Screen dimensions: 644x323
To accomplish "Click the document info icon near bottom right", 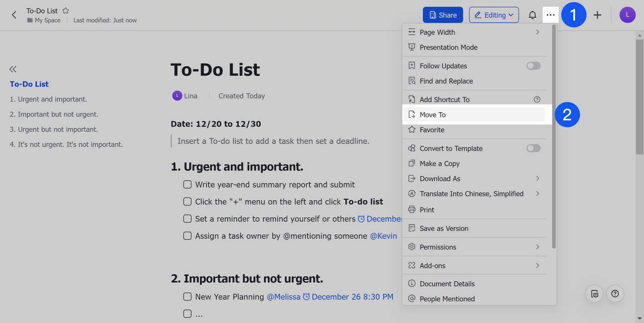I will point(594,293).
